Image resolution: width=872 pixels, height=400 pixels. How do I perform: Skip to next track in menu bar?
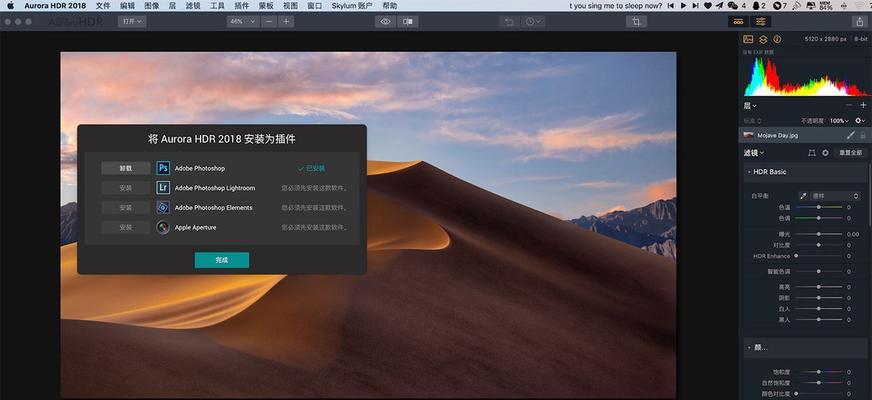pos(695,6)
